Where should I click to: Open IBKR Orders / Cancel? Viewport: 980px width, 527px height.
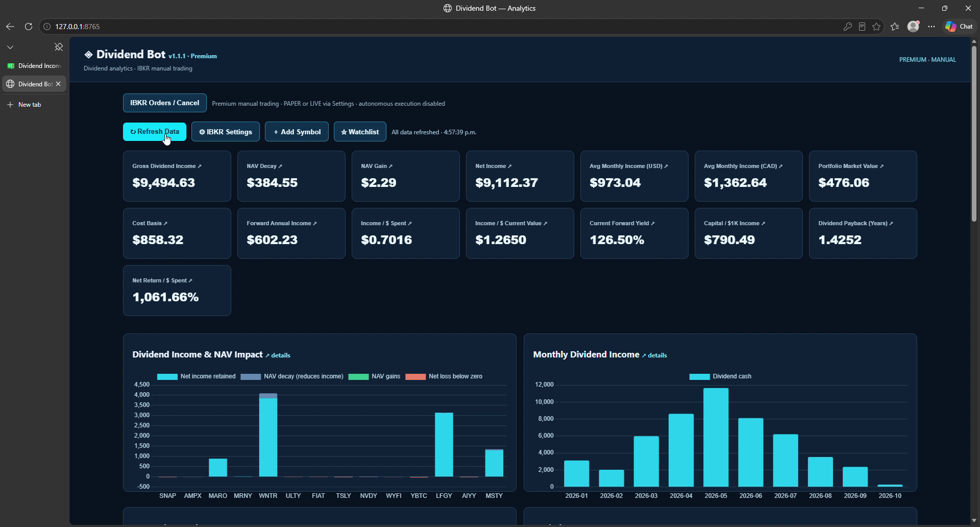coord(164,103)
